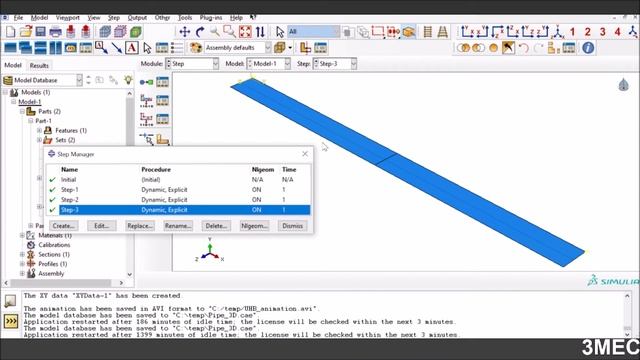
Task: Dismiss the Step Manager dialog
Action: pos(292,226)
